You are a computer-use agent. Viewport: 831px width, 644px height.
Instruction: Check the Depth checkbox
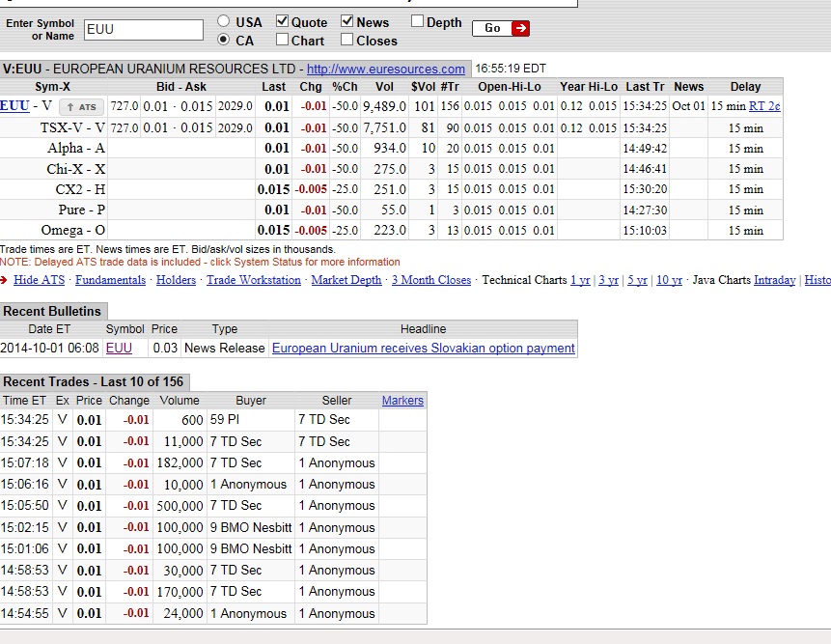tap(417, 21)
